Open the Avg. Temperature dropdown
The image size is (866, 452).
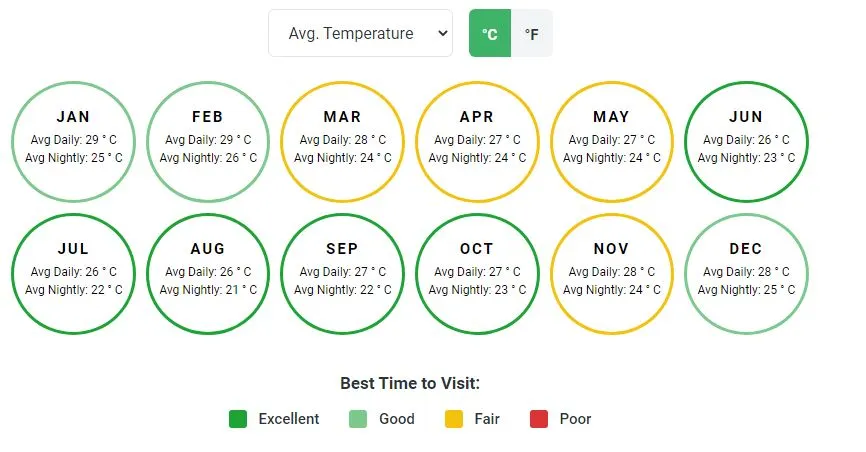point(360,33)
